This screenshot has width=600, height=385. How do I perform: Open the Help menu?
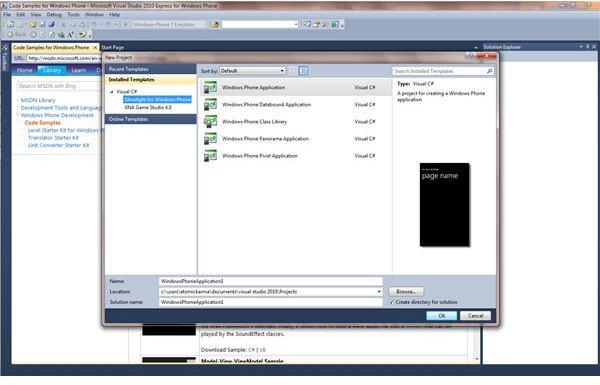click(114, 15)
